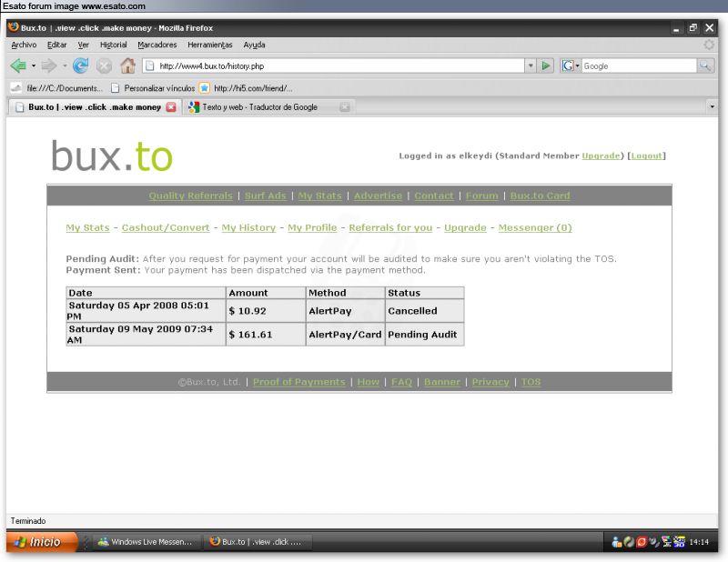Open the Back history dropdown arrow
The width and height of the screenshot is (728, 562).
tap(34, 65)
